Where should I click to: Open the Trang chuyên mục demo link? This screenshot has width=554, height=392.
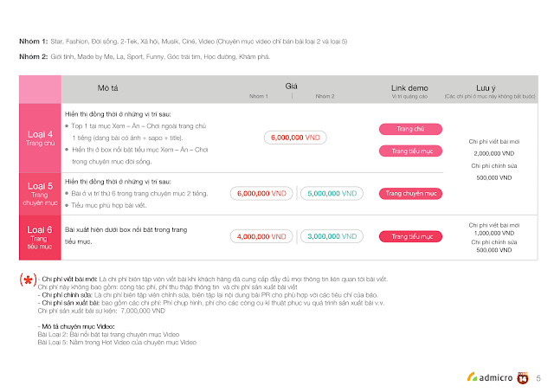pyautogui.click(x=410, y=194)
